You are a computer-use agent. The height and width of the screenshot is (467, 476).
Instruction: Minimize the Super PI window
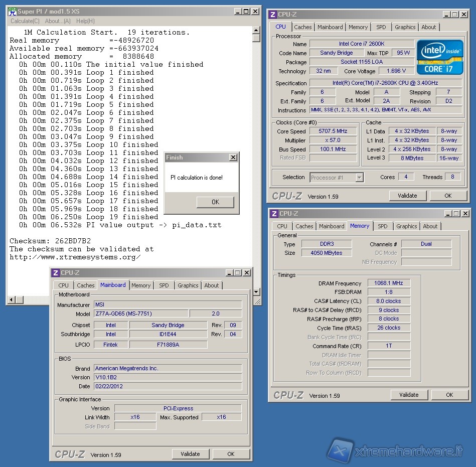[x=237, y=12]
